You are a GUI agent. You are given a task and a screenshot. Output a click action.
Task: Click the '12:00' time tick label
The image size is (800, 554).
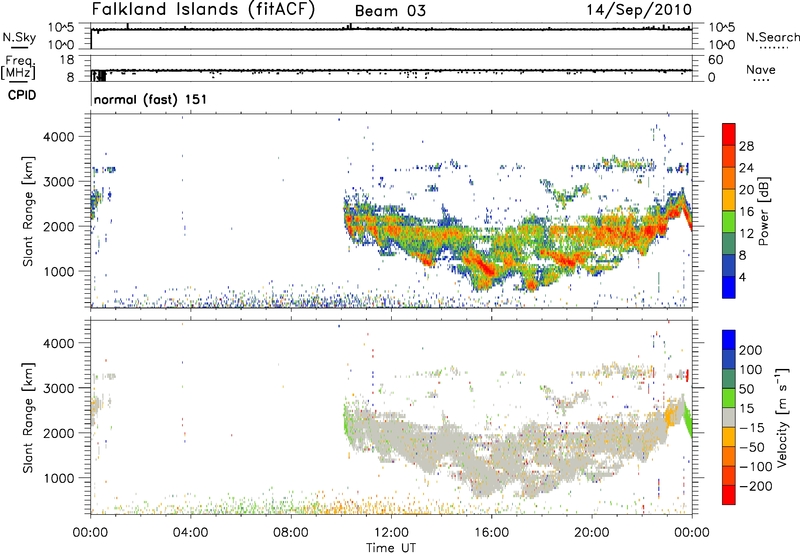pyautogui.click(x=391, y=533)
